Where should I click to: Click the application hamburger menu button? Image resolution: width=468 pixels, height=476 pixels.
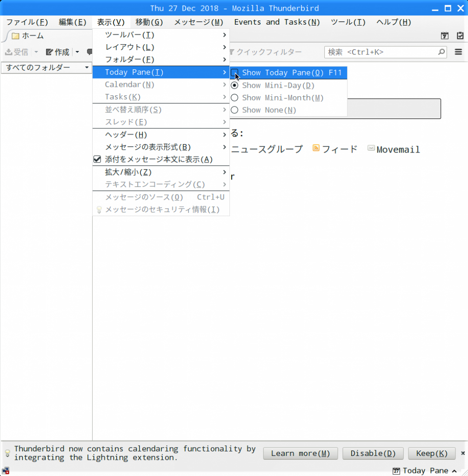458,52
